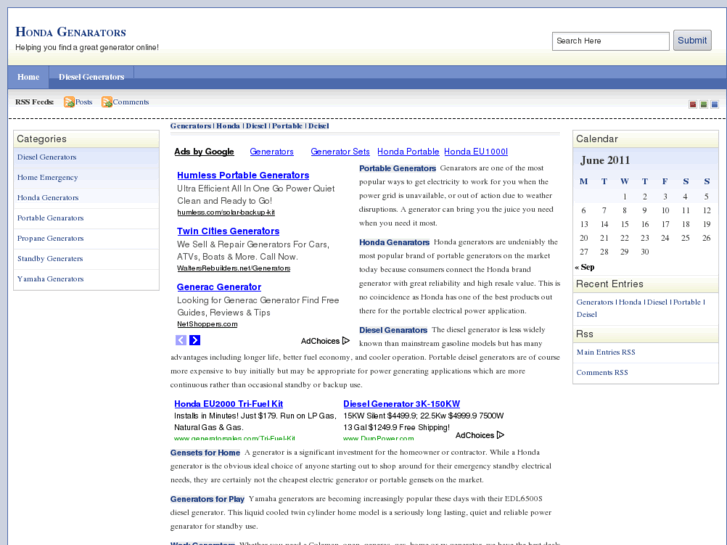Screen dimensions: 727x545
Task: Open Portable Genarators category in sidebar
Action: pos(51,218)
